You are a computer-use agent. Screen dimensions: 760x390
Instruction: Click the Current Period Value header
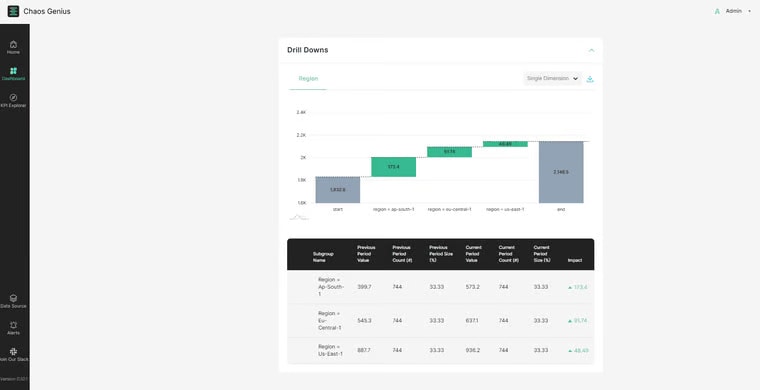click(x=474, y=254)
